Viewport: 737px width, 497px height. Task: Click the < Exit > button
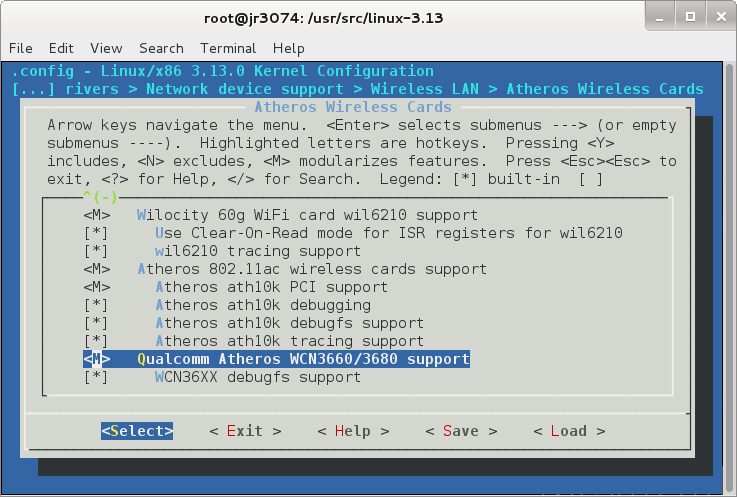245,431
